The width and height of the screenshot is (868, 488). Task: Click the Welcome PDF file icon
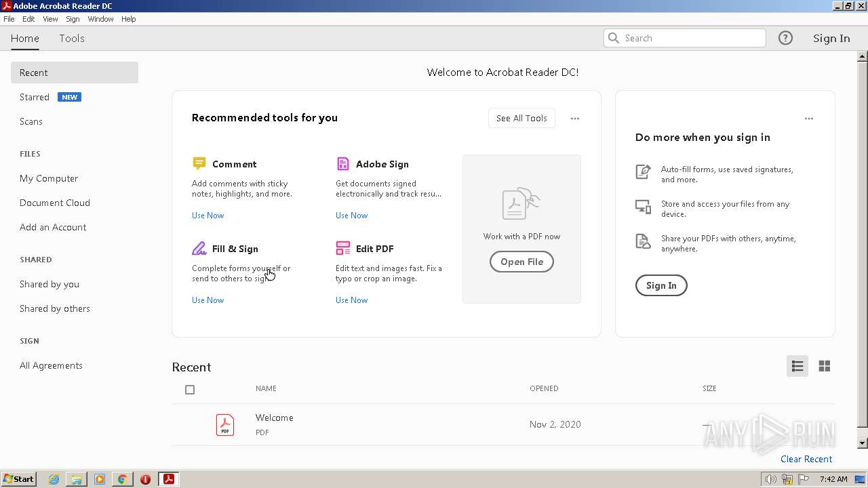click(225, 424)
